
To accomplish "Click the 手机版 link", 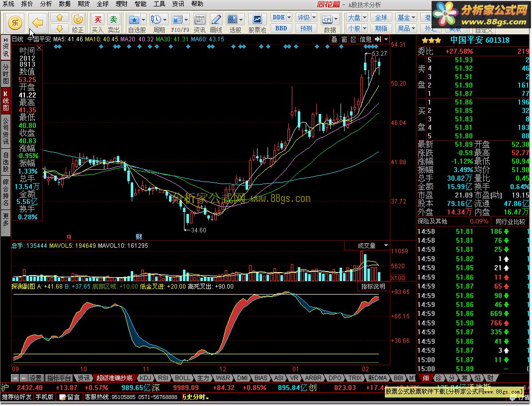I will point(45,397).
